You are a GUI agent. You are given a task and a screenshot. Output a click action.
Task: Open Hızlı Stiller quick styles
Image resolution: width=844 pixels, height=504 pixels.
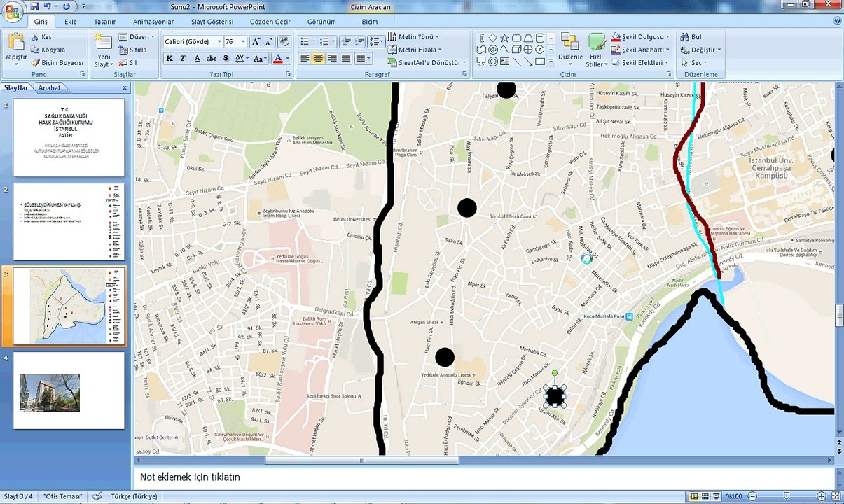point(596,50)
